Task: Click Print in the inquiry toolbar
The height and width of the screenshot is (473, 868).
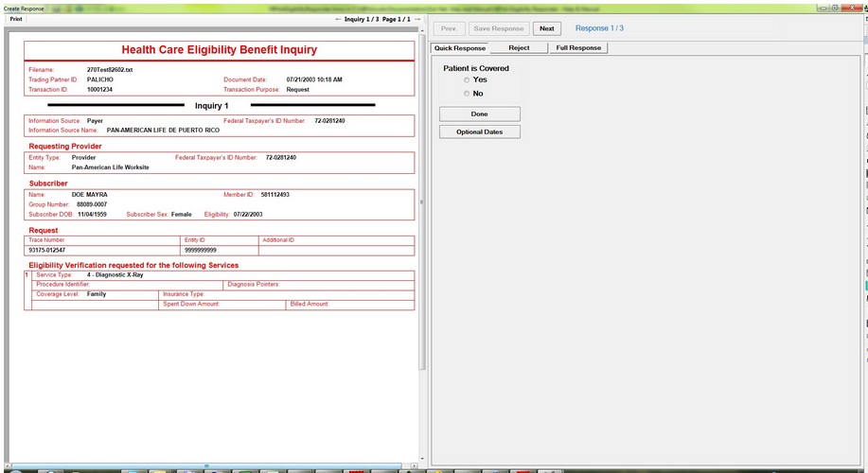Action: click(16, 19)
